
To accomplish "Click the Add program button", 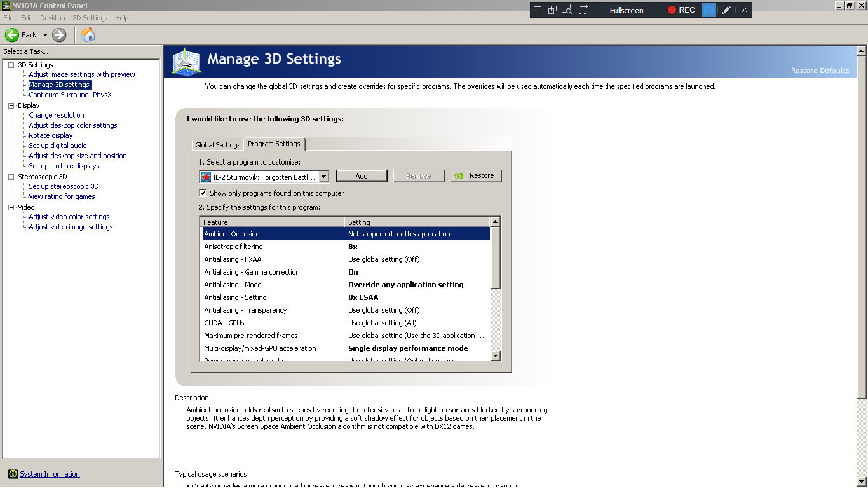I will tap(362, 176).
